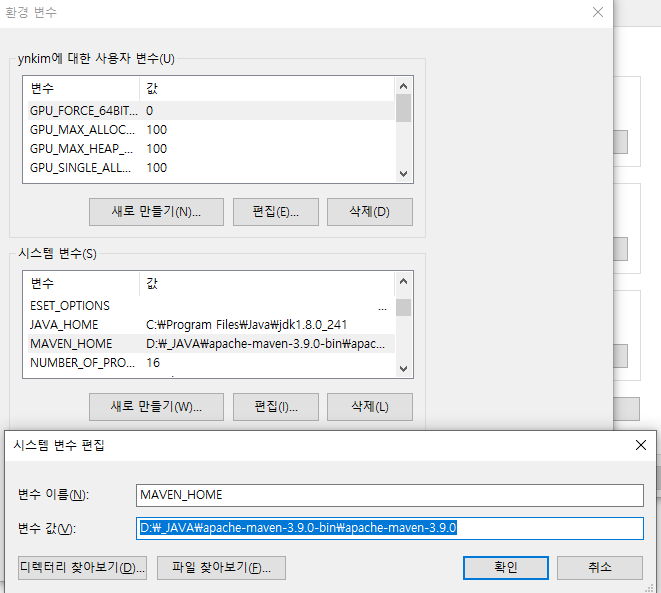Click 삭제(D) button for user variables
This screenshot has height=593, width=661.
[370, 212]
